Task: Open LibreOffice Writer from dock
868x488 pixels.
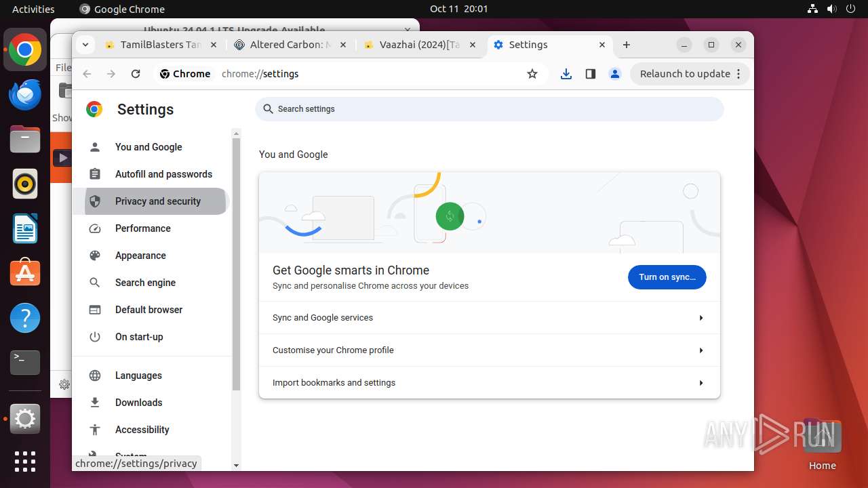Action: click(25, 228)
